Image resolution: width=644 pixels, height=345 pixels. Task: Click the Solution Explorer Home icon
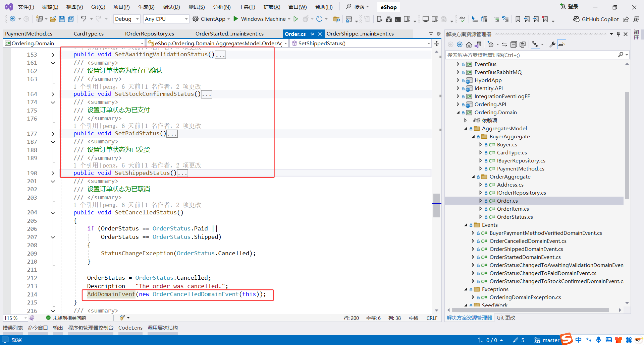pyautogui.click(x=469, y=45)
